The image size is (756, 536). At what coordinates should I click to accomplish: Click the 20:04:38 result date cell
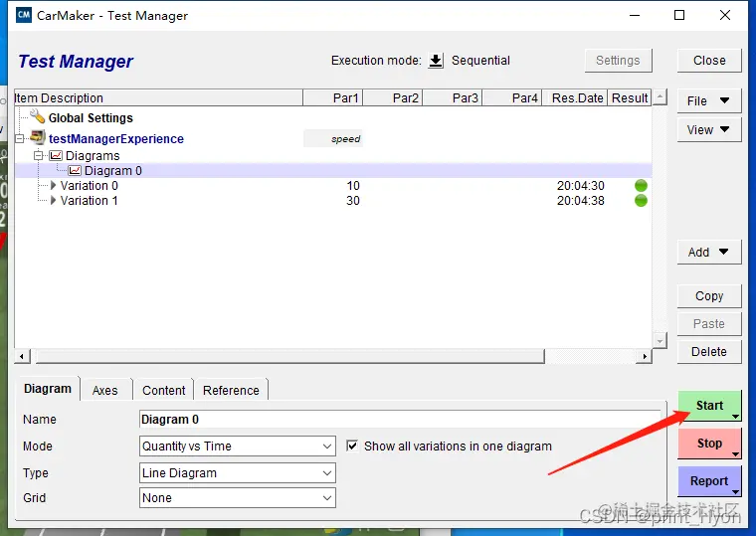[x=581, y=201]
